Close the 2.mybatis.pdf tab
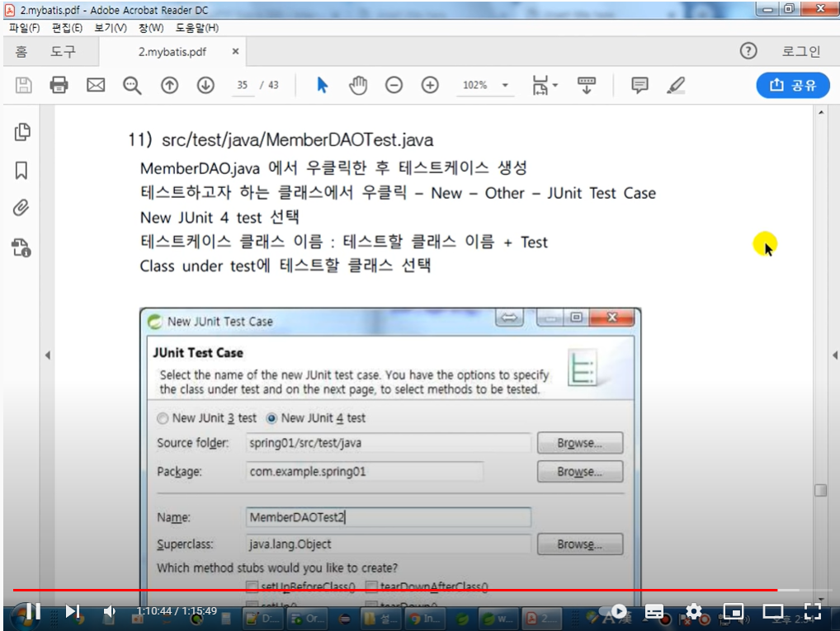This screenshot has height=631, width=840. click(x=235, y=51)
